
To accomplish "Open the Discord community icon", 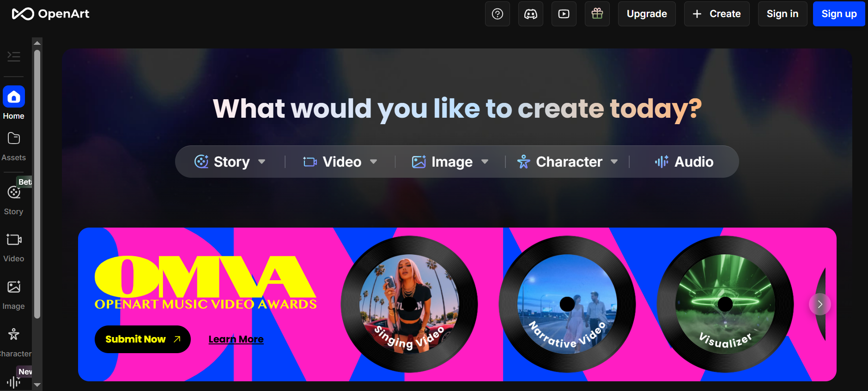I will 530,14.
